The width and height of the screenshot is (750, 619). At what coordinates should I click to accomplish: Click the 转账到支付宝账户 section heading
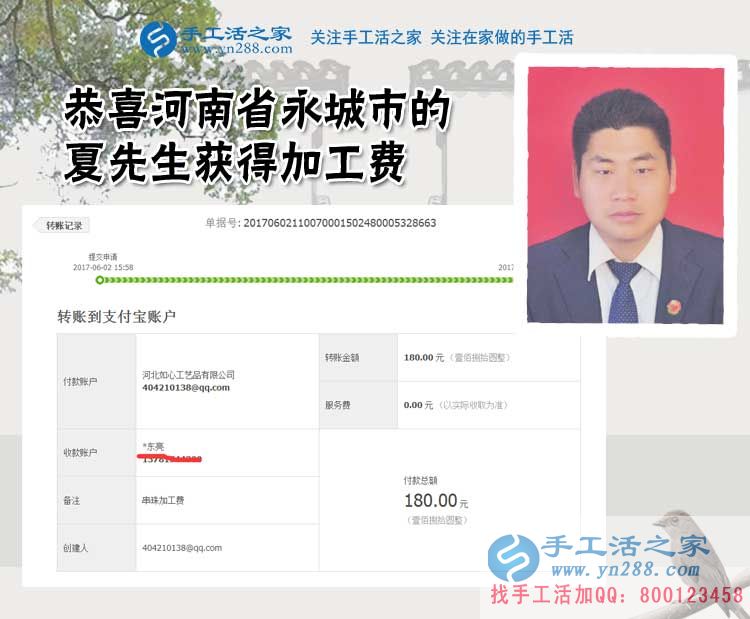point(116,316)
